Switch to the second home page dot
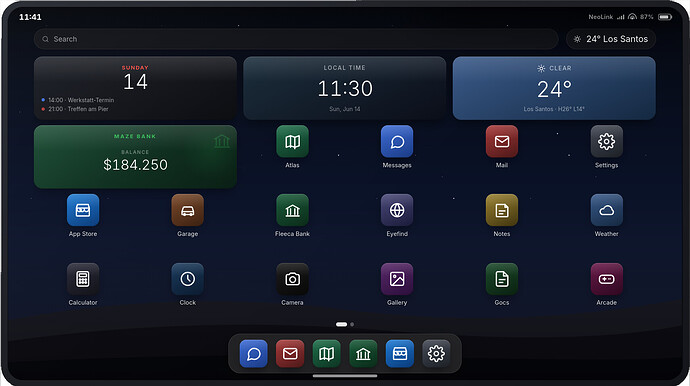The image size is (690, 386). click(352, 324)
